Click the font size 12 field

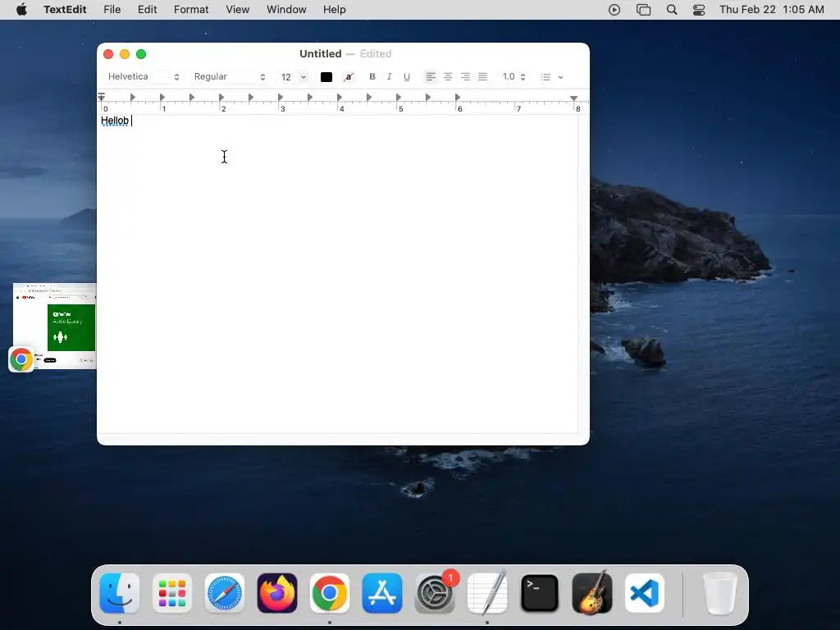tap(287, 77)
